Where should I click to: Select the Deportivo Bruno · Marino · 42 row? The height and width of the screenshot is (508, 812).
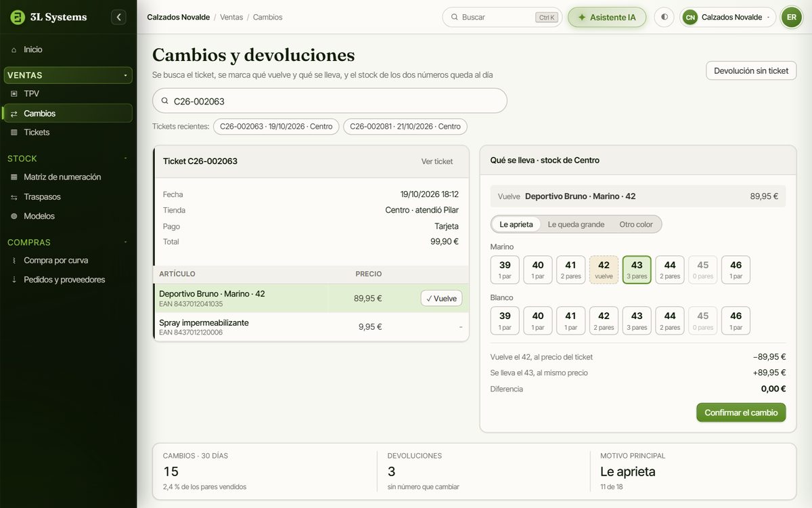tap(311, 298)
